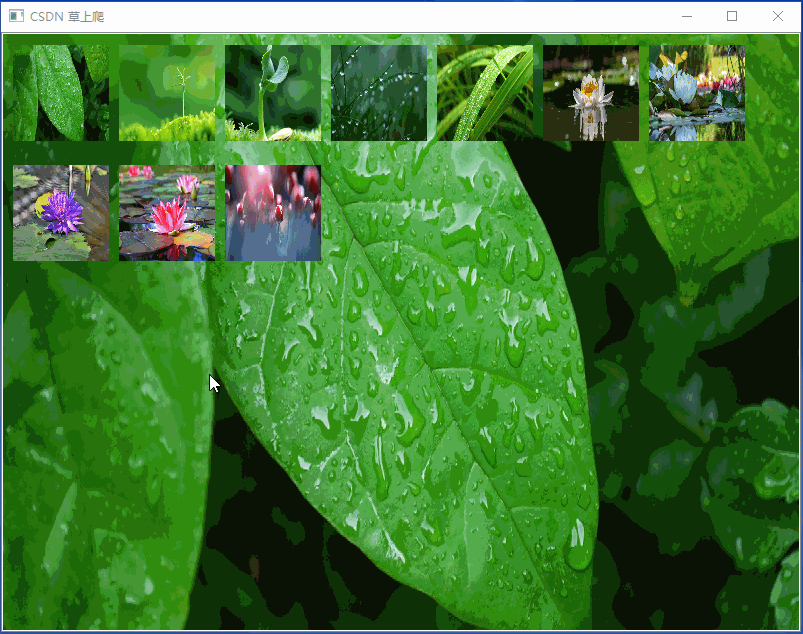Maximize the CSDN window
Viewport: 803px width, 634px height.
(732, 16)
